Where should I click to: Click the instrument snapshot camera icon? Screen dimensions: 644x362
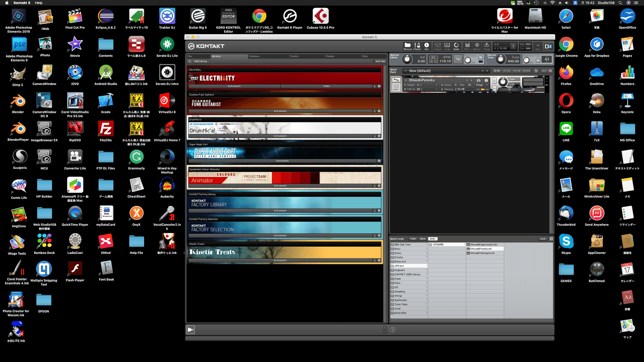click(479, 80)
